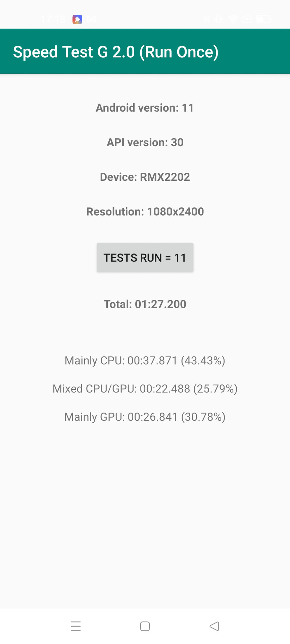
Task: Tap the Speed Test G 2.0 title
Action: [116, 52]
